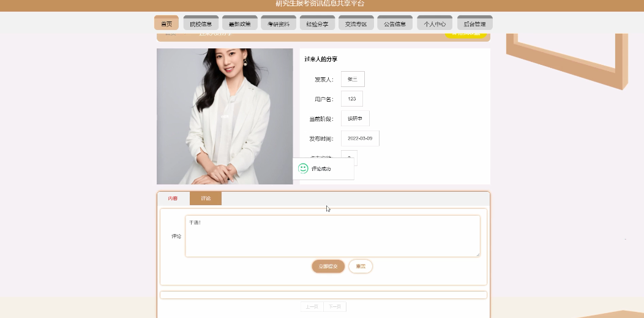Open the 最新政策 tab
The height and width of the screenshot is (318, 644).
tap(240, 23)
